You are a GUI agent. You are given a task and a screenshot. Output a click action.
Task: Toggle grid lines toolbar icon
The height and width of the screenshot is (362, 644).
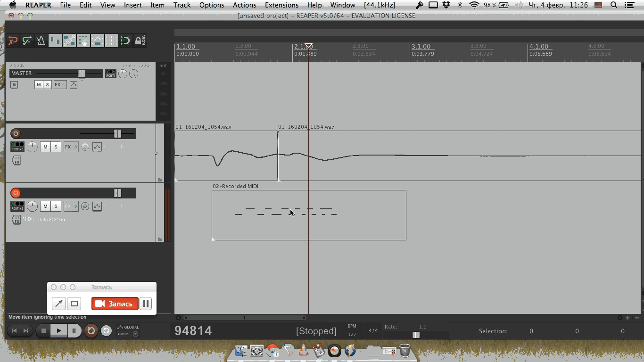point(112,41)
